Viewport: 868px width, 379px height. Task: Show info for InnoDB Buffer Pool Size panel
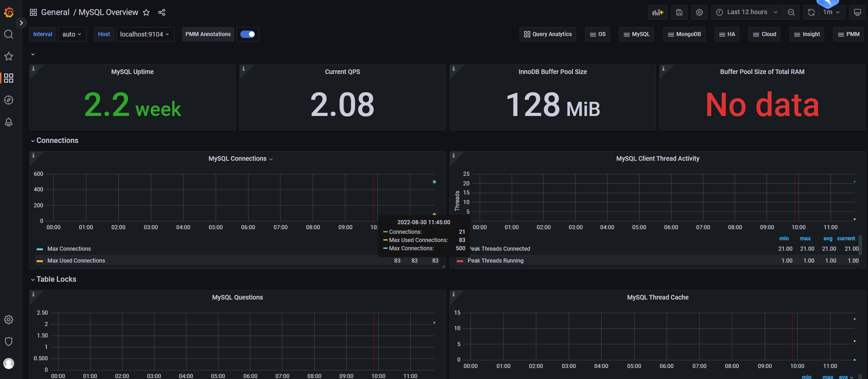click(454, 68)
